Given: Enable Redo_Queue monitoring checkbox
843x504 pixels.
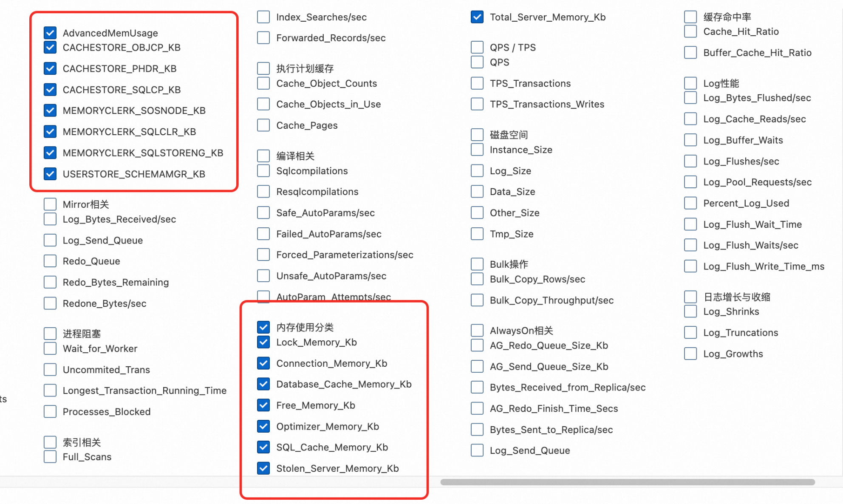Looking at the screenshot, I should coord(50,261).
